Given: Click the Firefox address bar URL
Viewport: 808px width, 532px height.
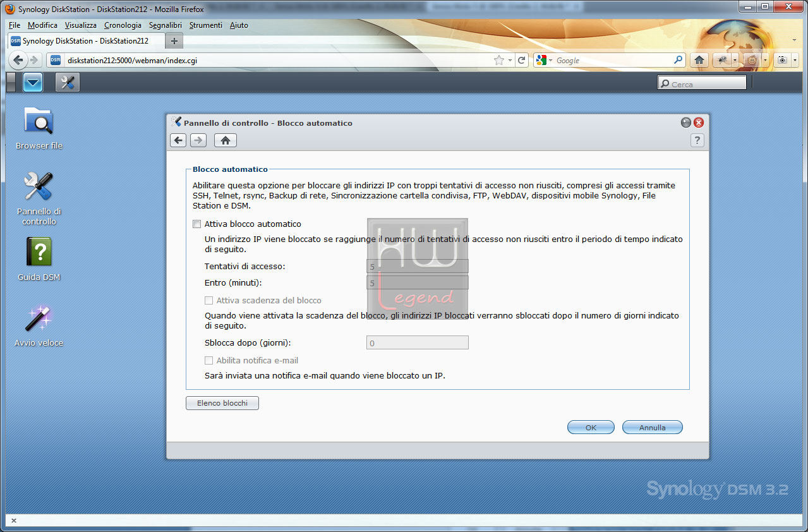Looking at the screenshot, I should [278, 60].
